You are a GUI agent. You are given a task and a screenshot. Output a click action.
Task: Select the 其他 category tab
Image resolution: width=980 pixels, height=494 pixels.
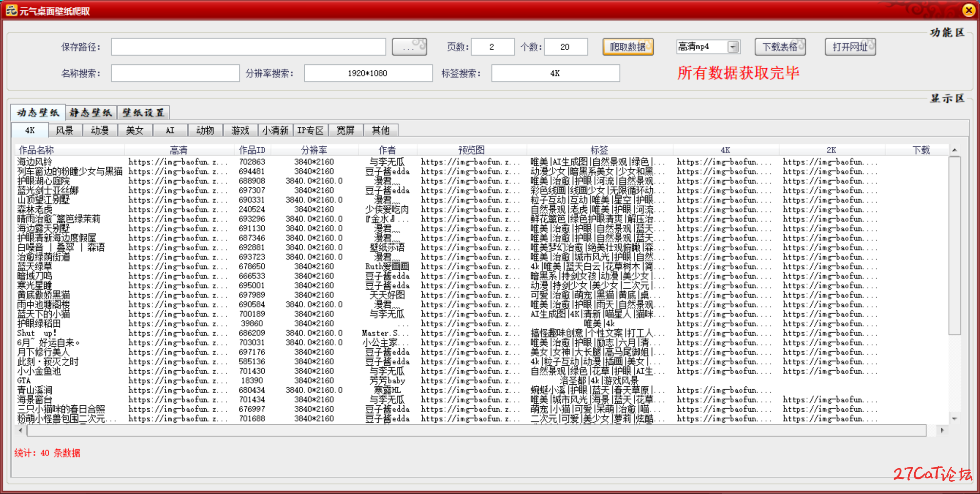(x=380, y=130)
